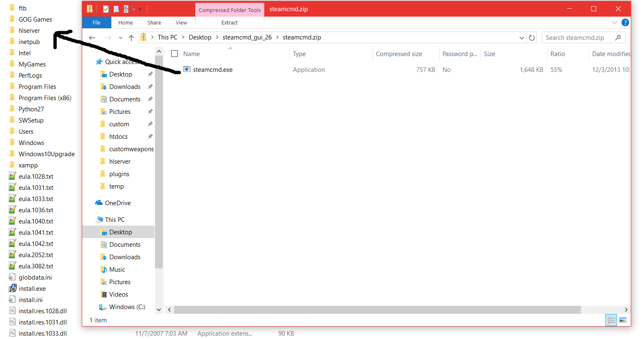Click the eula.1028.txt file icon in background window
The image size is (644, 339).
pyautogui.click(x=12, y=176)
